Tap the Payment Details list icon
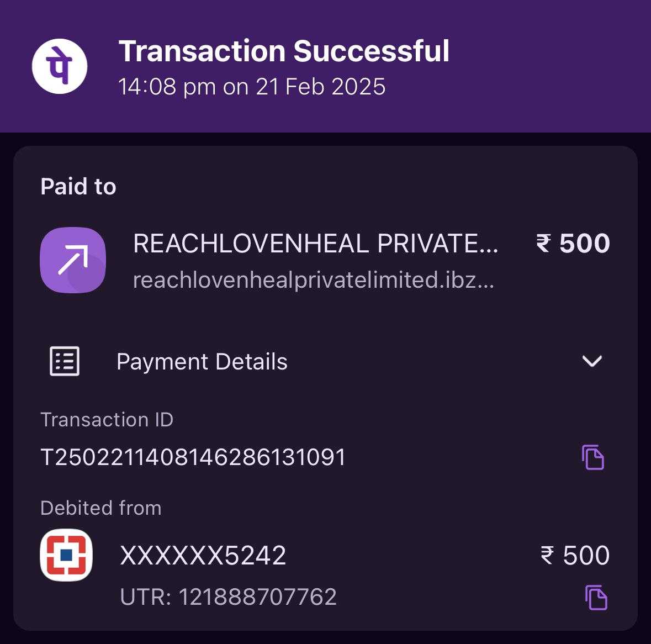 pyautogui.click(x=65, y=361)
